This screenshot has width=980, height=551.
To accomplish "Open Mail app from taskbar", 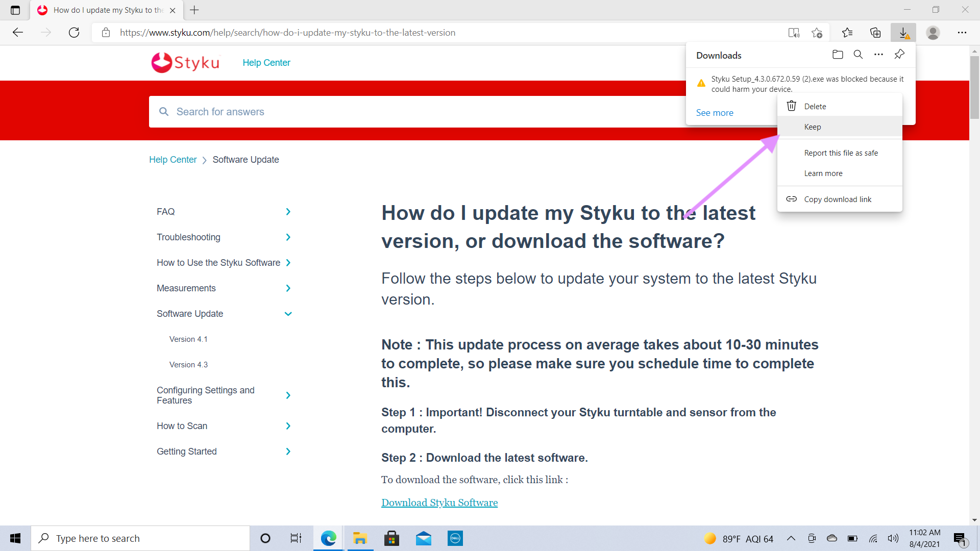I will click(x=423, y=538).
